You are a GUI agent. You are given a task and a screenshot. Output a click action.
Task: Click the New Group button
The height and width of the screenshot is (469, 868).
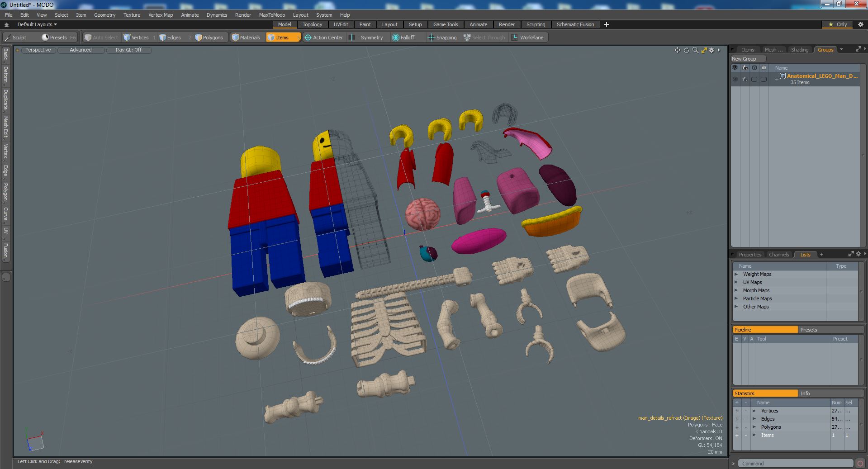point(748,59)
